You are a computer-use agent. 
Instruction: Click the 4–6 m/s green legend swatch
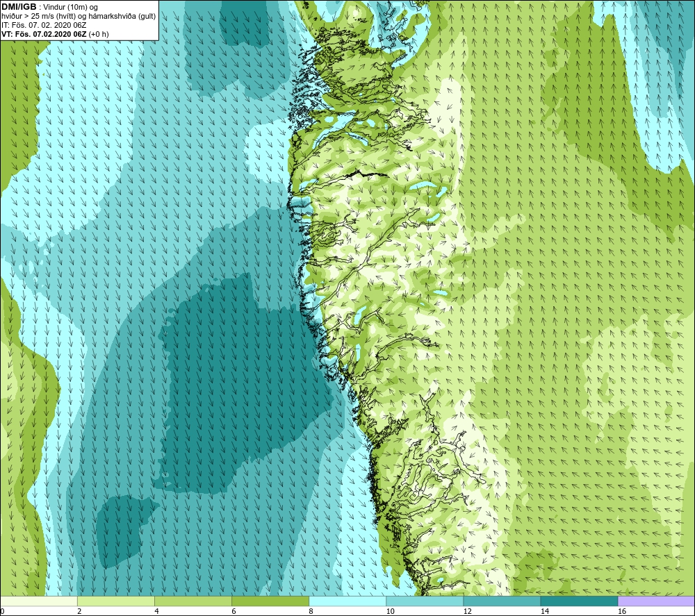[x=193, y=601]
